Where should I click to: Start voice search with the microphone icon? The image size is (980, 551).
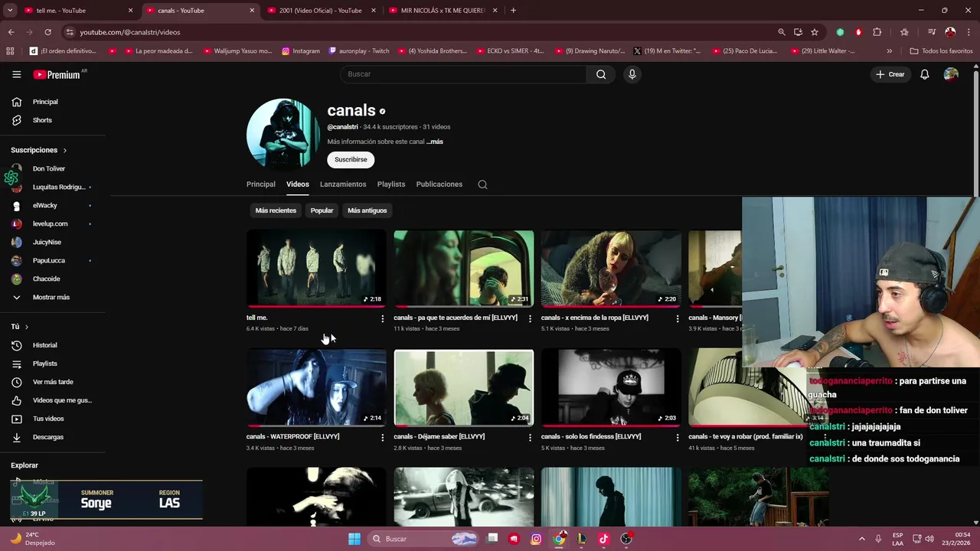[632, 74]
